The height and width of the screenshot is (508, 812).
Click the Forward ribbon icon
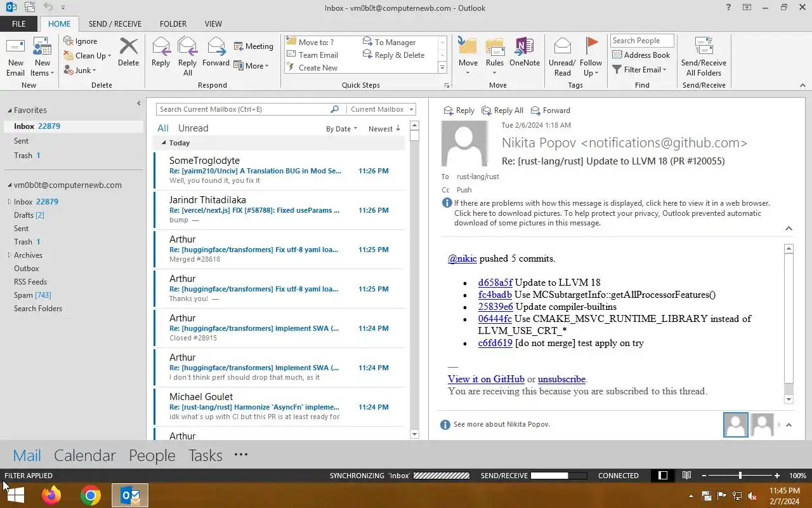tap(216, 52)
